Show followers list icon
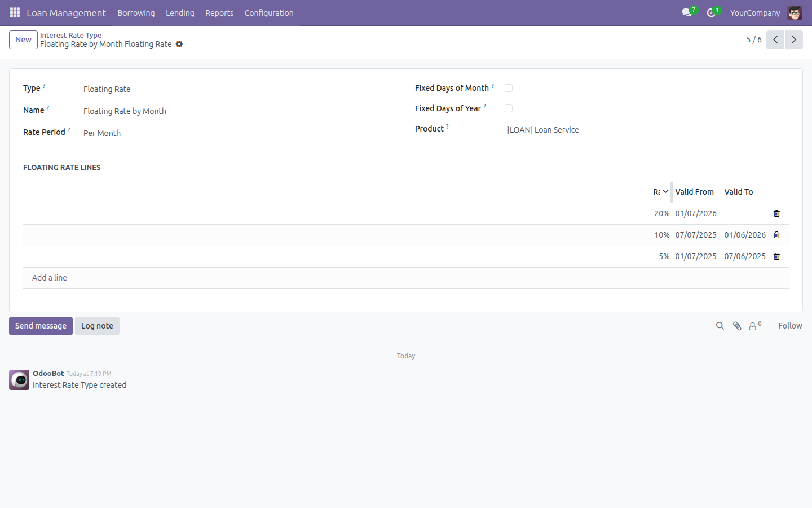812x508 pixels. pyautogui.click(x=755, y=326)
